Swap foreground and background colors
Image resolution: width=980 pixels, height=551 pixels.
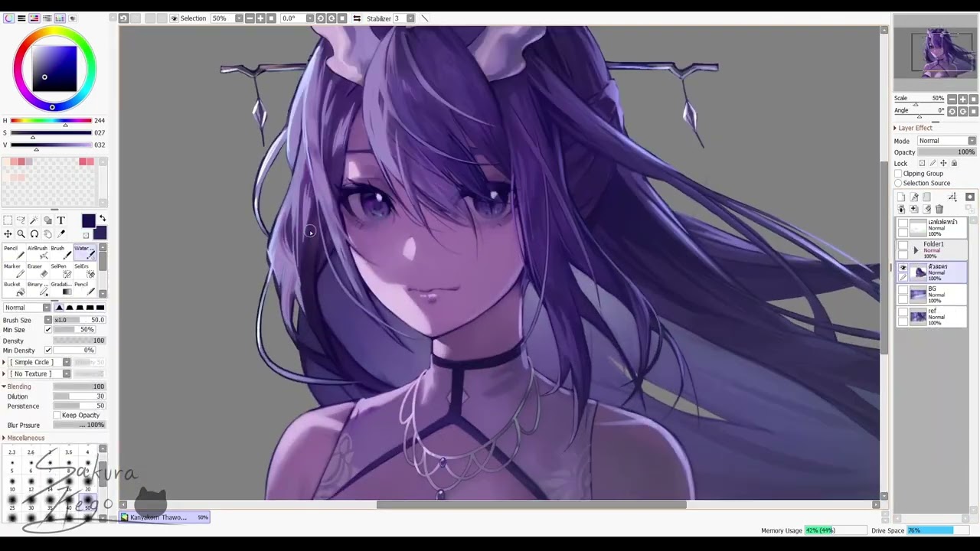pos(103,220)
